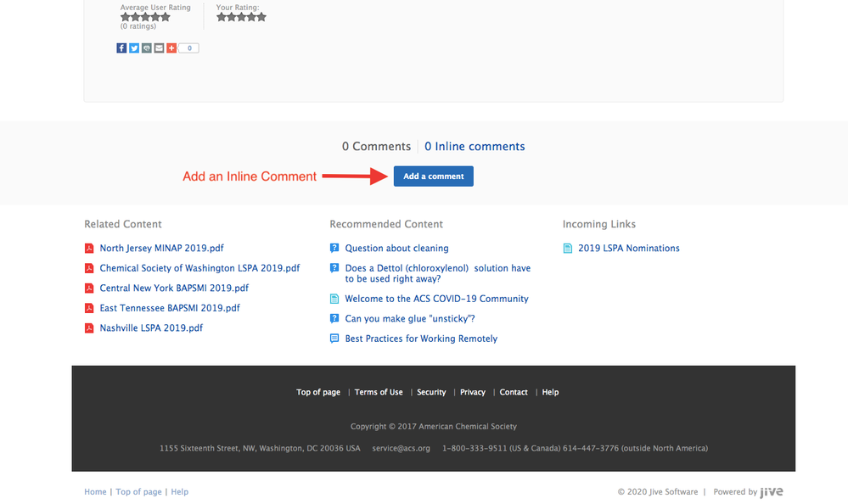848x504 pixels.
Task: Go to Terms of Use in the footer
Action: (379, 392)
